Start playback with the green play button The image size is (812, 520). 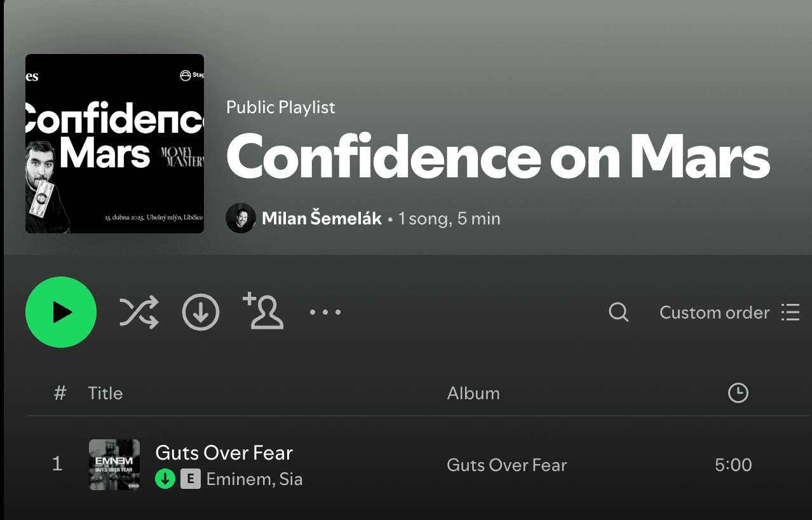coord(61,312)
